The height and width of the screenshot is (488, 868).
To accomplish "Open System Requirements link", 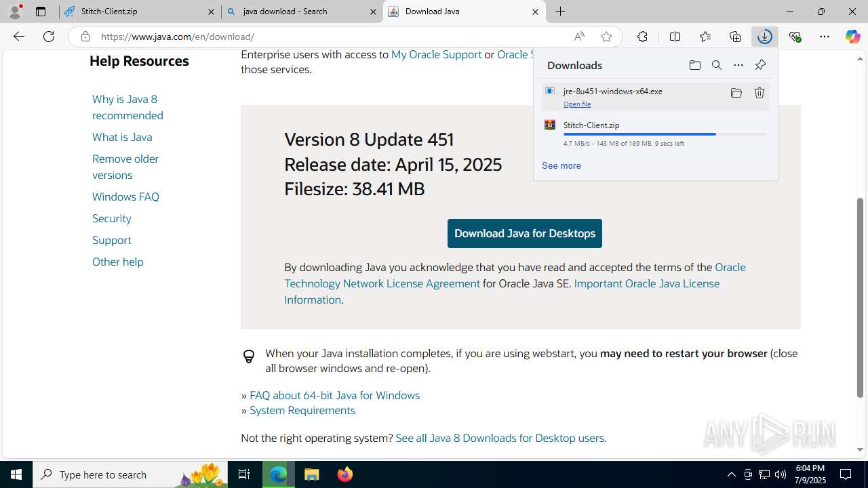I will tap(302, 410).
